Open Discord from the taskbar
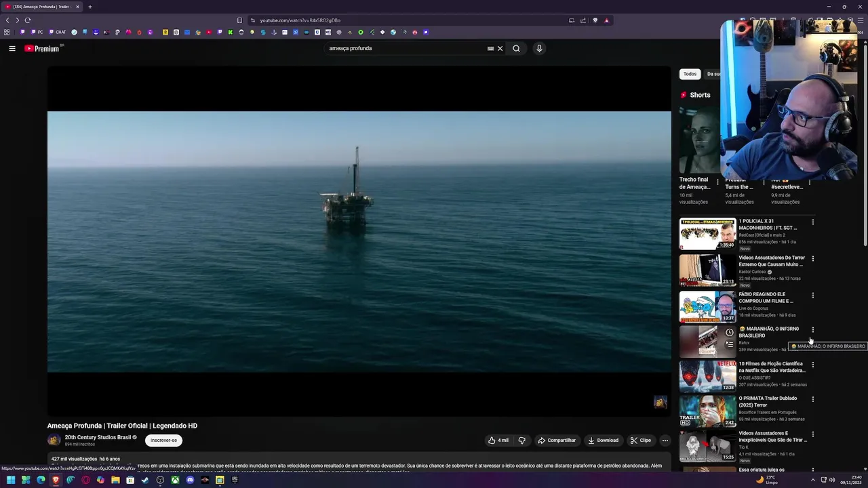 coord(190,480)
